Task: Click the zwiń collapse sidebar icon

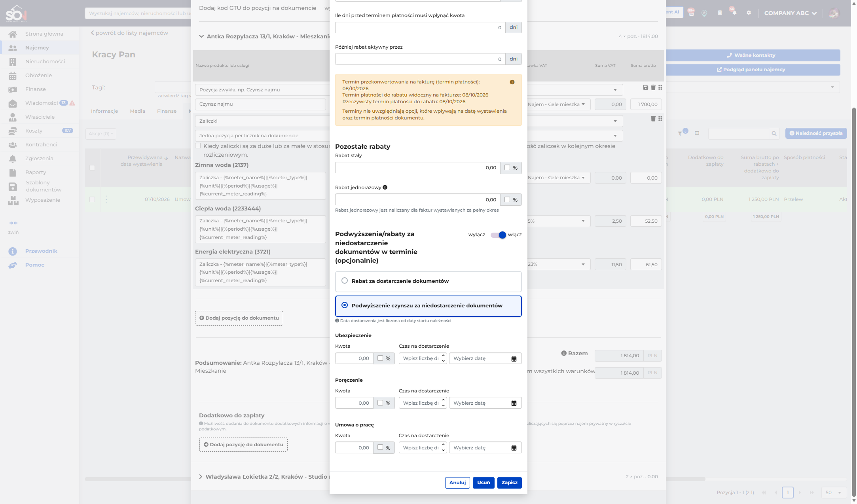Action: [x=13, y=223]
